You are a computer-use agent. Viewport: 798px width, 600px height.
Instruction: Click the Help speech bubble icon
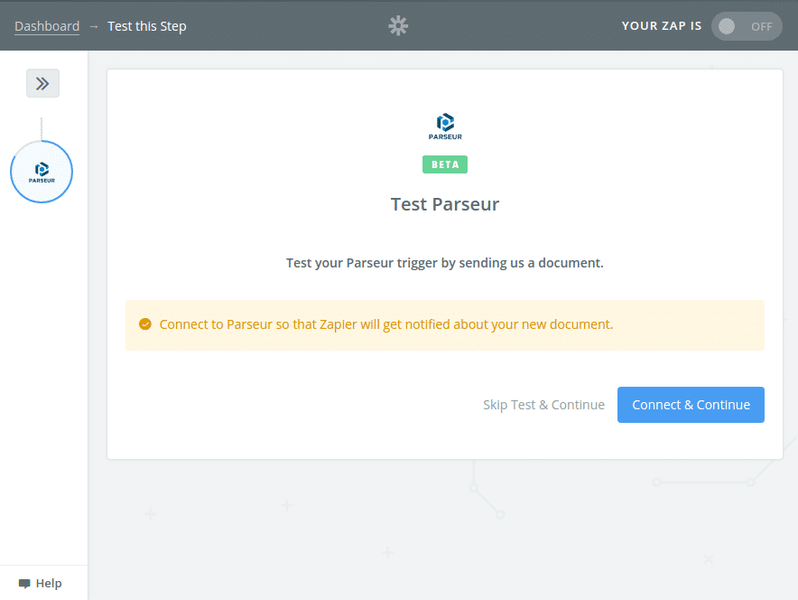click(x=24, y=584)
